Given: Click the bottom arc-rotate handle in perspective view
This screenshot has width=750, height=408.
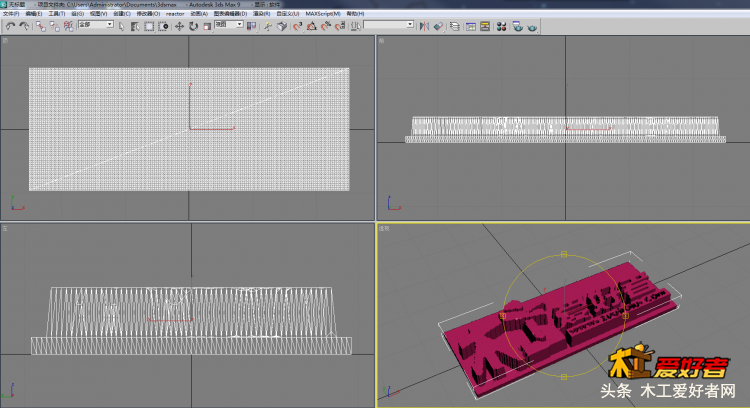Looking at the screenshot, I should (x=564, y=377).
